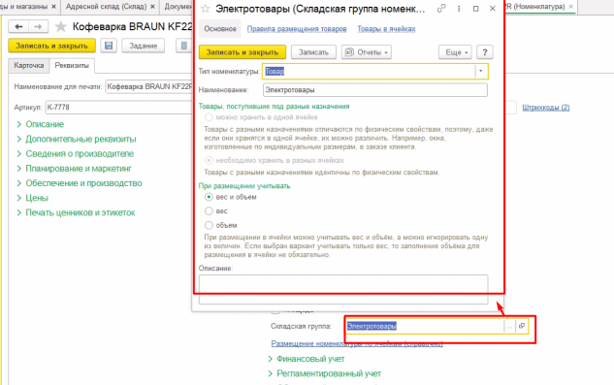Click Записать и закрыть in Номенклатура form
The width and height of the screenshot is (614, 385).
tap(52, 46)
